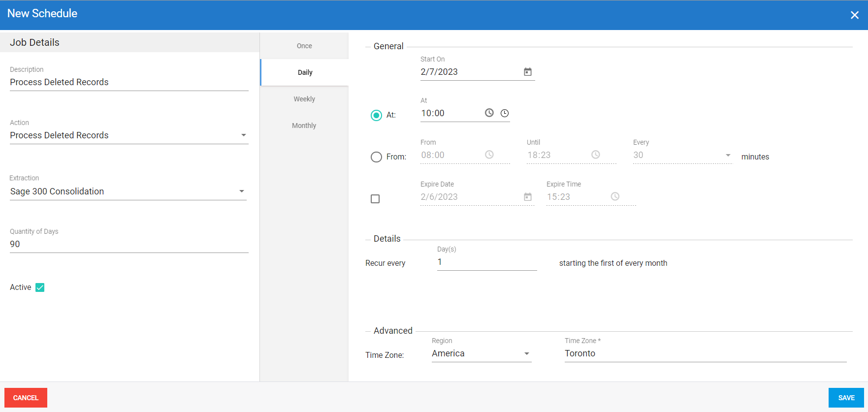Viewport: 868px width, 412px height.
Task: Switch to the Weekly schedule tab
Action: click(304, 99)
